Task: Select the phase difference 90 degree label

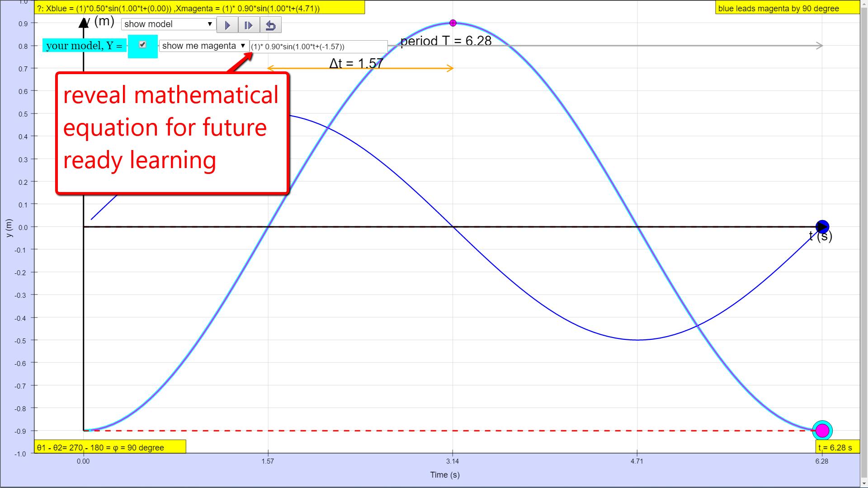Action: (x=110, y=447)
